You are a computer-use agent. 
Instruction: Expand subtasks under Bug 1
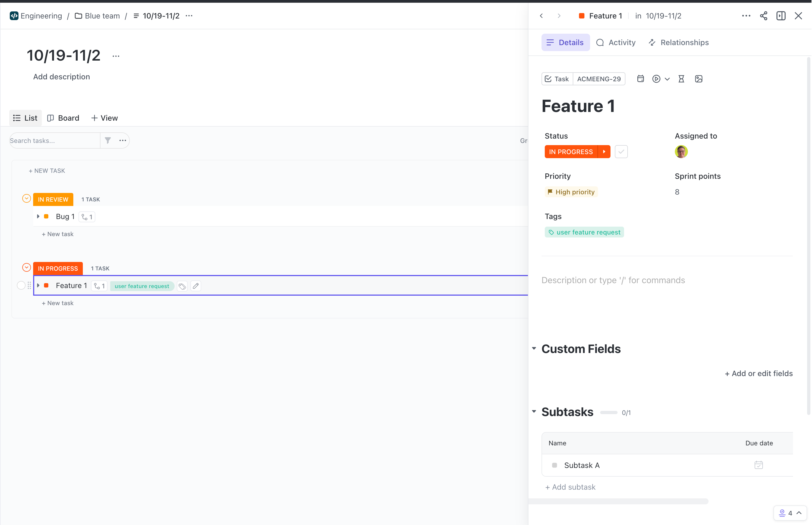(38, 217)
